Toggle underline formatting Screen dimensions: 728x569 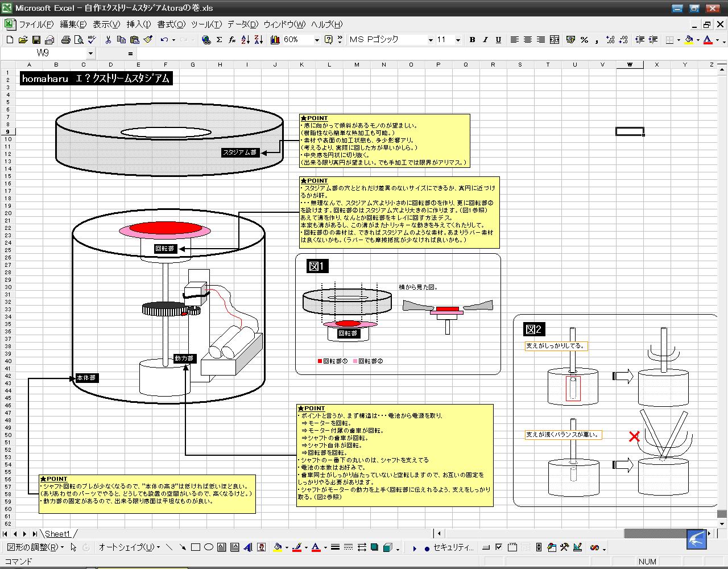pyautogui.click(x=498, y=40)
